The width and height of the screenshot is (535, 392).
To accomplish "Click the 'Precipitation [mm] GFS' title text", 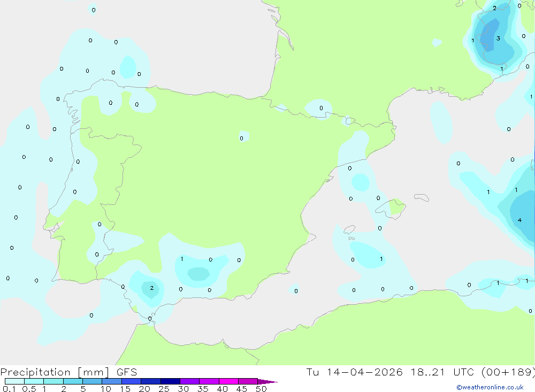I will (x=68, y=372).
